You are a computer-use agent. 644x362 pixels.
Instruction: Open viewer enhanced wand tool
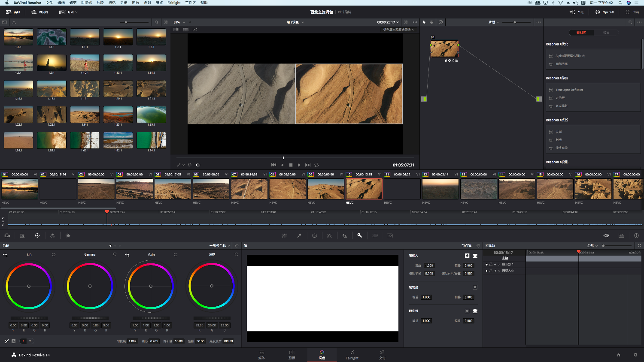pyautogui.click(x=194, y=30)
